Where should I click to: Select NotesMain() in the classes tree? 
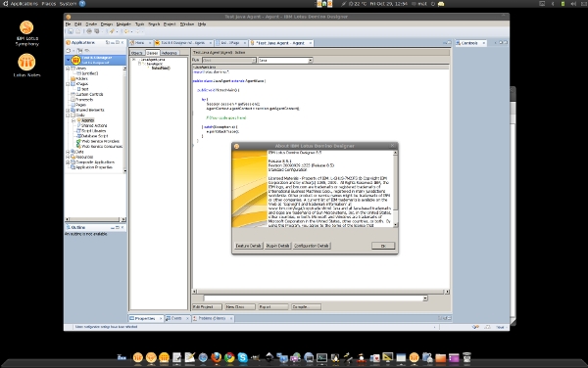[x=161, y=69]
